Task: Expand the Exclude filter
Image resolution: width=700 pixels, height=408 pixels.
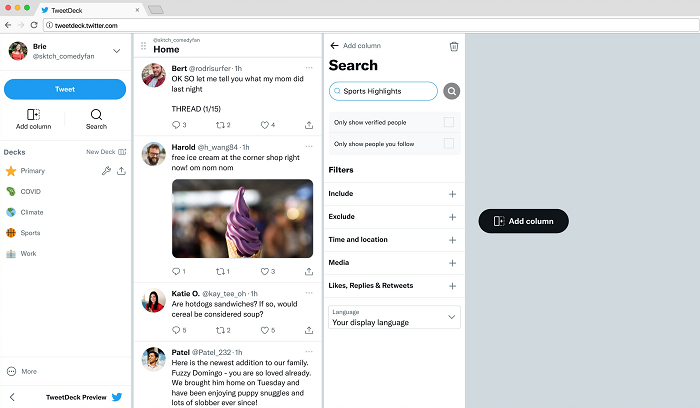Action: 452,217
